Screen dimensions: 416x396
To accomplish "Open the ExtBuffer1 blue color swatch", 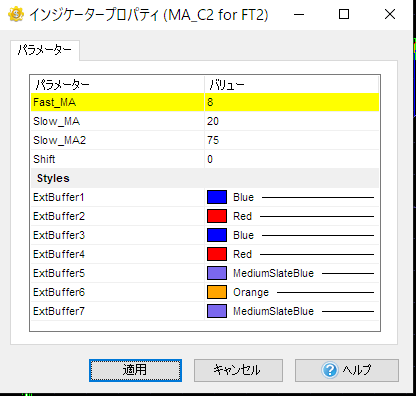I will (x=217, y=197).
